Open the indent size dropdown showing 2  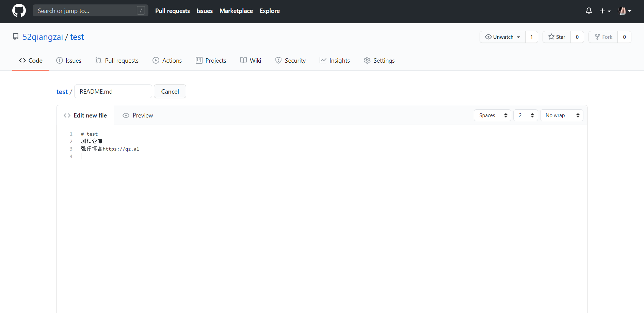coord(525,115)
